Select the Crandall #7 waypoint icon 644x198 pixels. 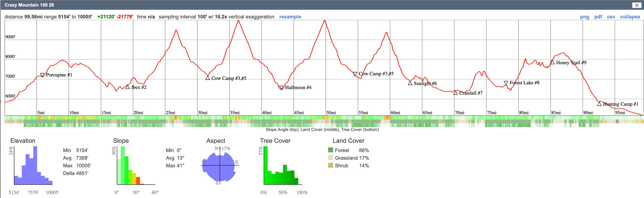[x=455, y=93]
